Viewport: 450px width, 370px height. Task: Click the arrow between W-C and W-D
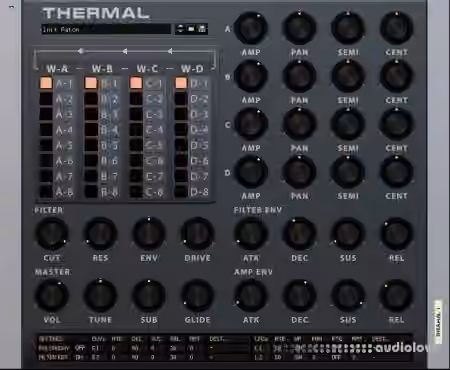[x=170, y=51]
